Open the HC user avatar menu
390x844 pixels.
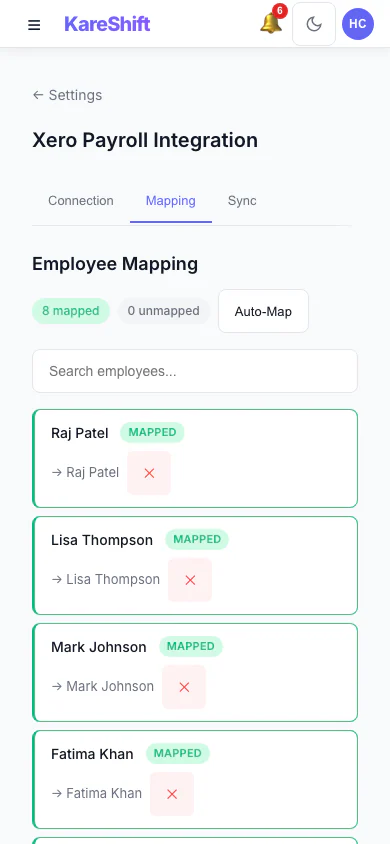(x=358, y=24)
